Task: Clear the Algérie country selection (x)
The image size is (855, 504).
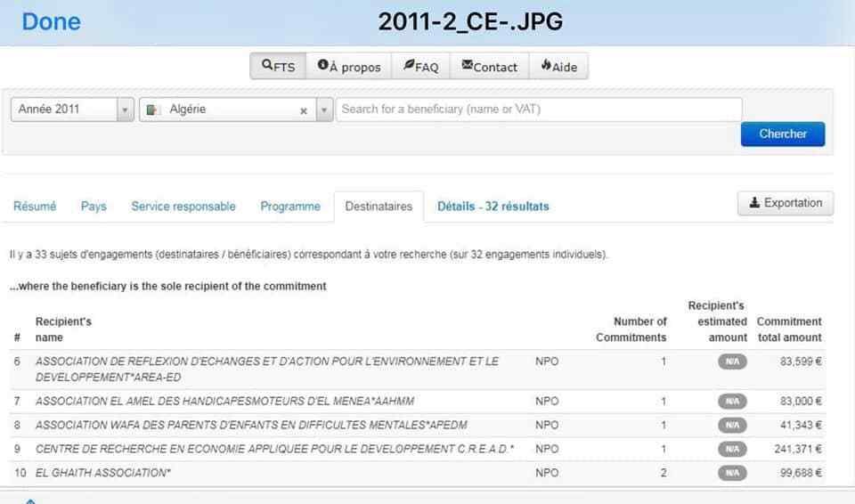Action: 303,110
